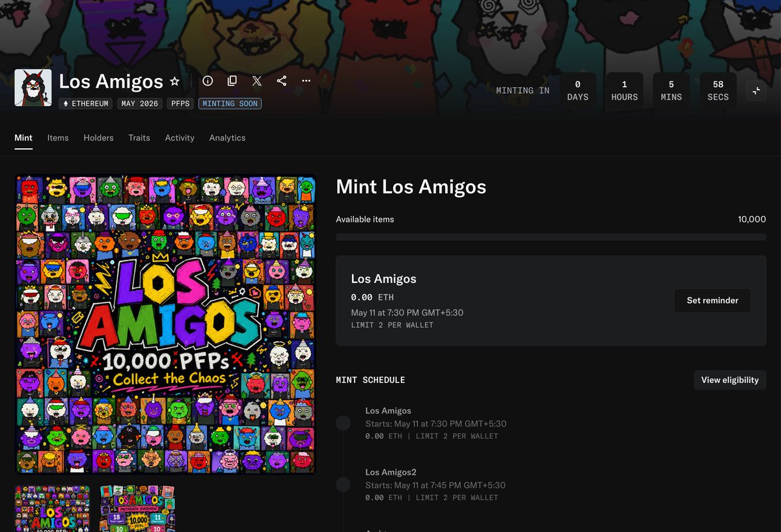Click 'May 11 at 7:30 PM GMT+5:30' in mint card
This screenshot has height=532, width=781.
pos(407,312)
